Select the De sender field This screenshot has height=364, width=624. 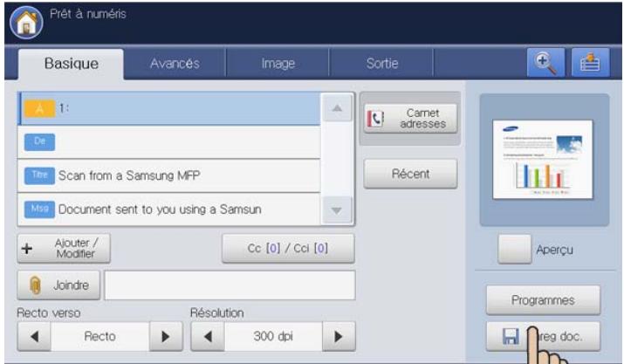tap(168, 142)
